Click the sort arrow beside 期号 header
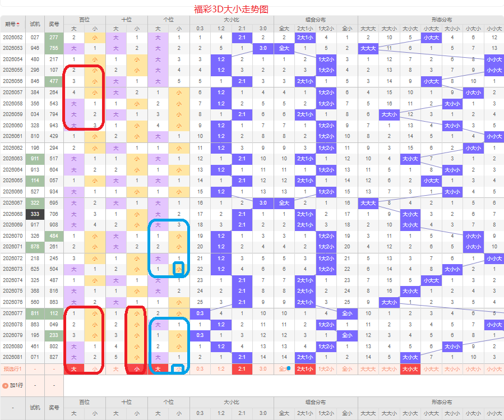The image size is (504, 420). click(17, 24)
